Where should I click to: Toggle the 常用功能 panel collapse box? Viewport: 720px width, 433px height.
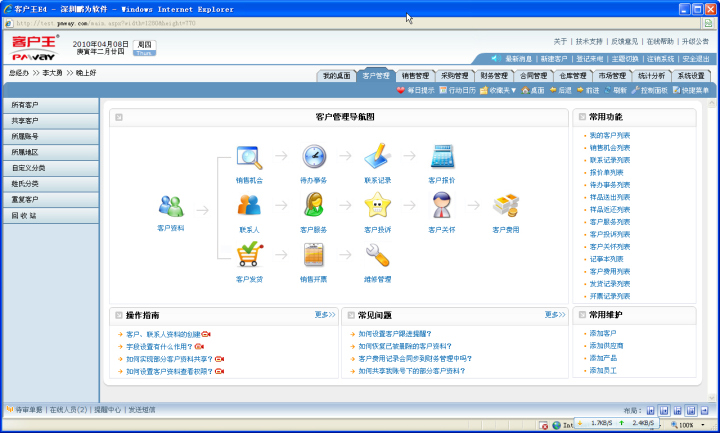pos(581,117)
